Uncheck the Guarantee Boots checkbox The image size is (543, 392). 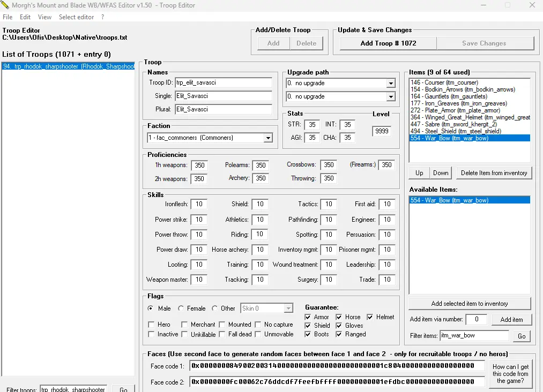[x=308, y=334]
